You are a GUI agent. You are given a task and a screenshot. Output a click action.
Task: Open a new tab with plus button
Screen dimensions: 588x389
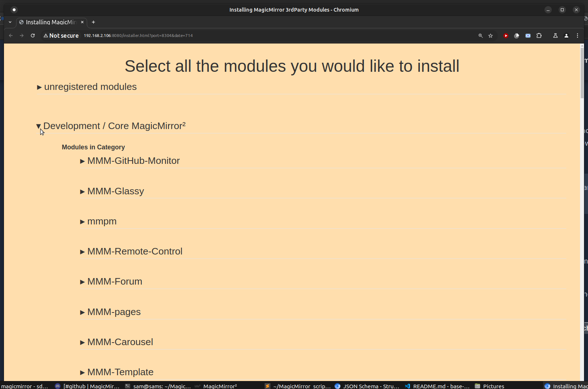(x=93, y=22)
